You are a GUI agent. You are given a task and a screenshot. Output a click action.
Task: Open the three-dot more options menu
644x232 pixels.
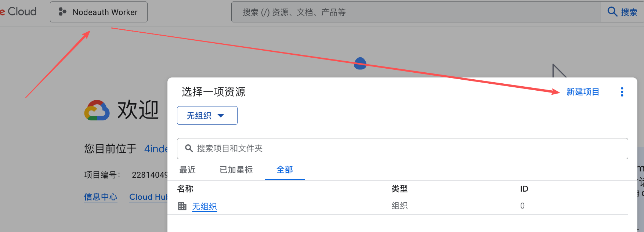[x=622, y=92]
